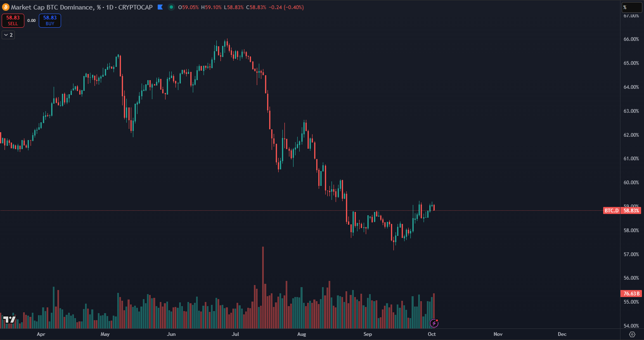
Task: Open the purple lightning bolt icon
Action: point(433,323)
